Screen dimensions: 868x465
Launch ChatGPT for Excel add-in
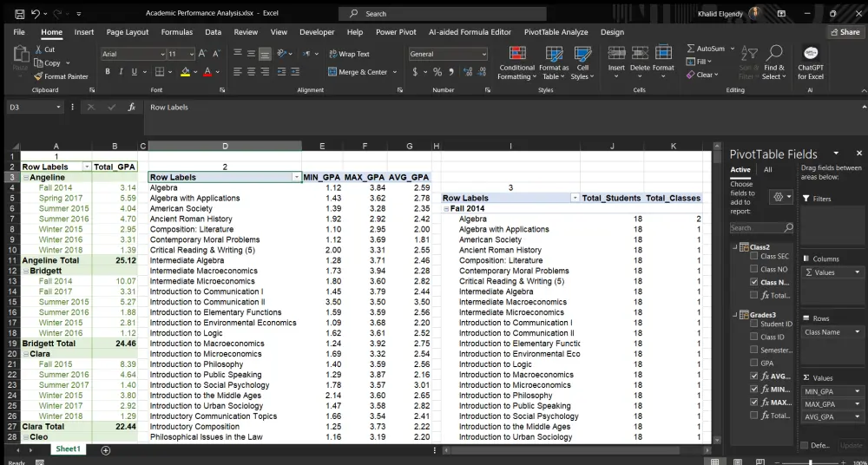pyautogui.click(x=811, y=63)
